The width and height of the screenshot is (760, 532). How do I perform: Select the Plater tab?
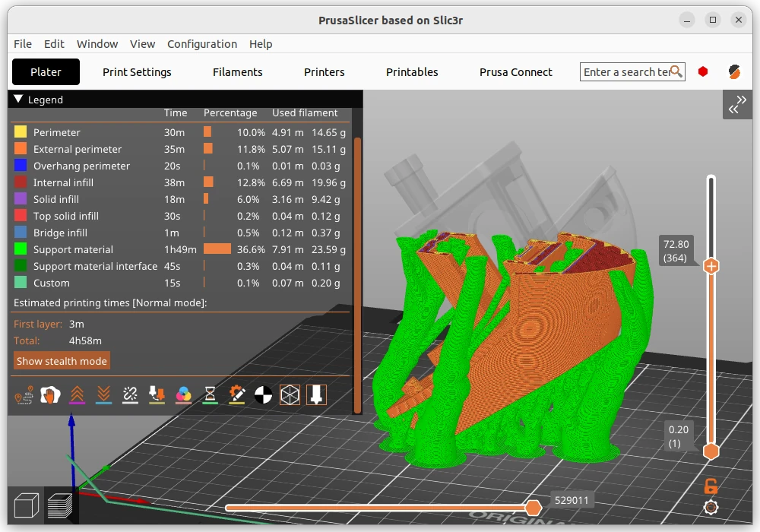pyautogui.click(x=46, y=71)
